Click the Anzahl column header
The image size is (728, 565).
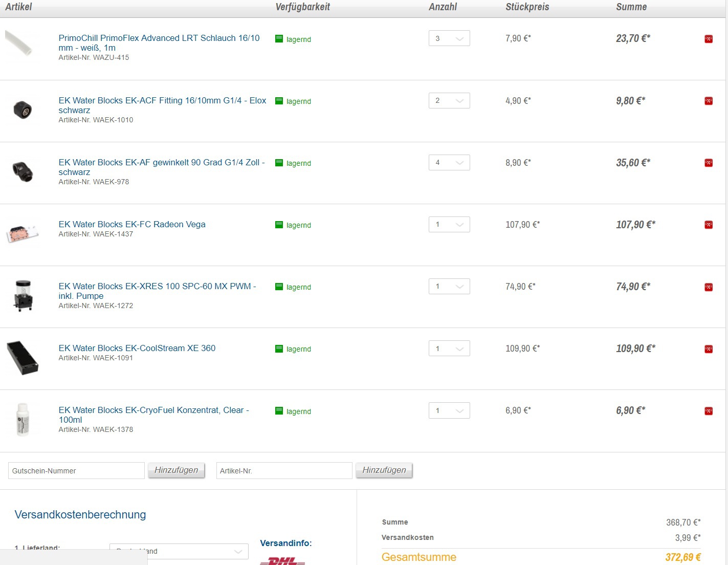(x=443, y=7)
